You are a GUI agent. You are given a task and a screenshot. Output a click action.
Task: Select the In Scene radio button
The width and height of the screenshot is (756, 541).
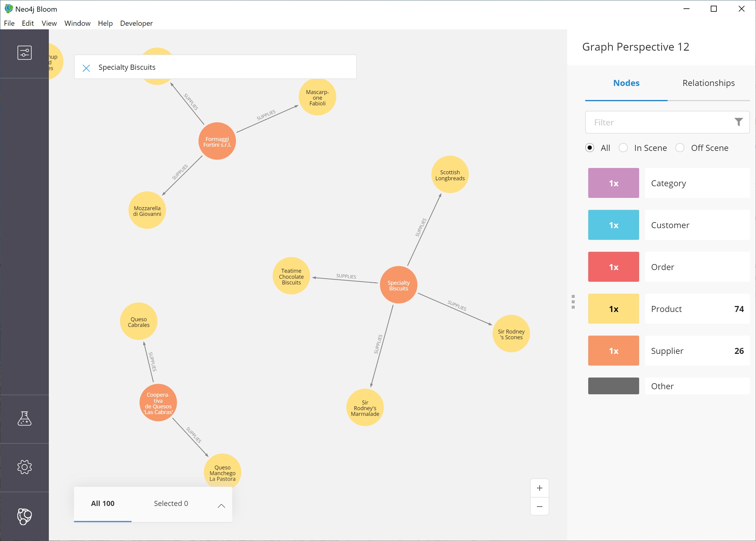(x=623, y=148)
